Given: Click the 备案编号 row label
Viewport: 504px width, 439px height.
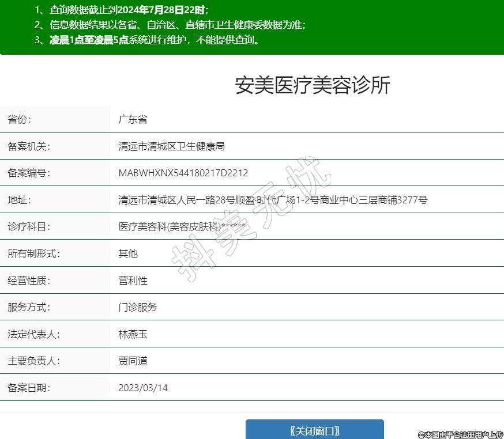Looking at the screenshot, I should 29,173.
